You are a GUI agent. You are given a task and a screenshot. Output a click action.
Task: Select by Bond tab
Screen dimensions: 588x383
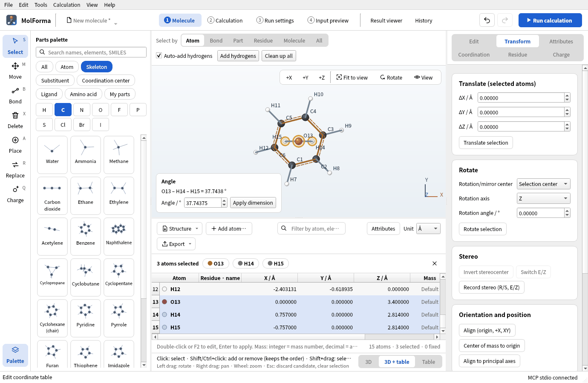(x=216, y=40)
